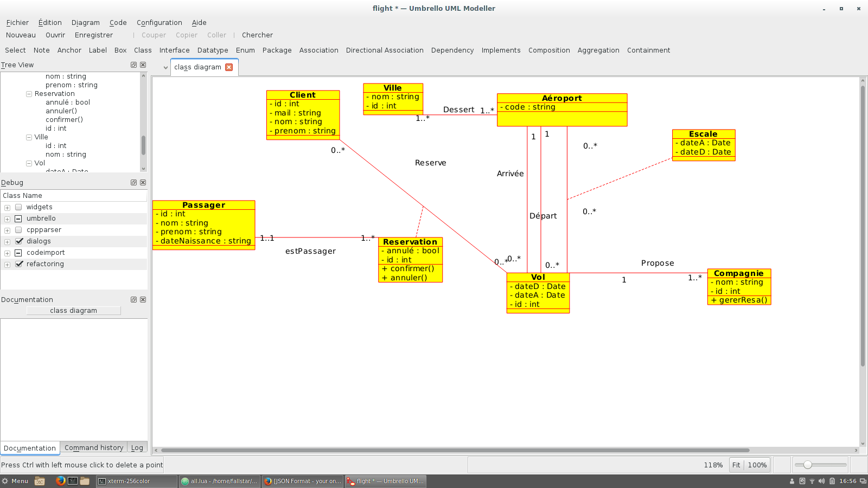
Task: Float the Tree View panel
Action: [x=133, y=65]
